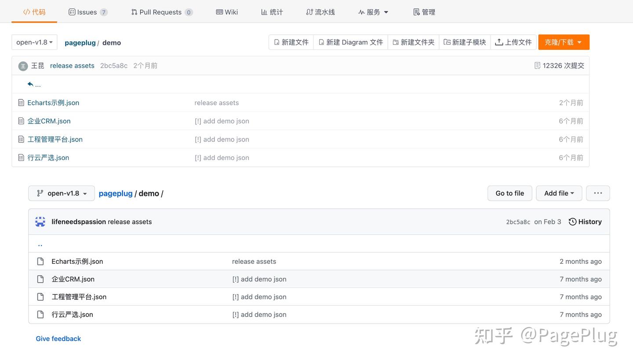Click the release assets message in GitHub Echarts row
The height and width of the screenshot is (364, 633).
254,261
